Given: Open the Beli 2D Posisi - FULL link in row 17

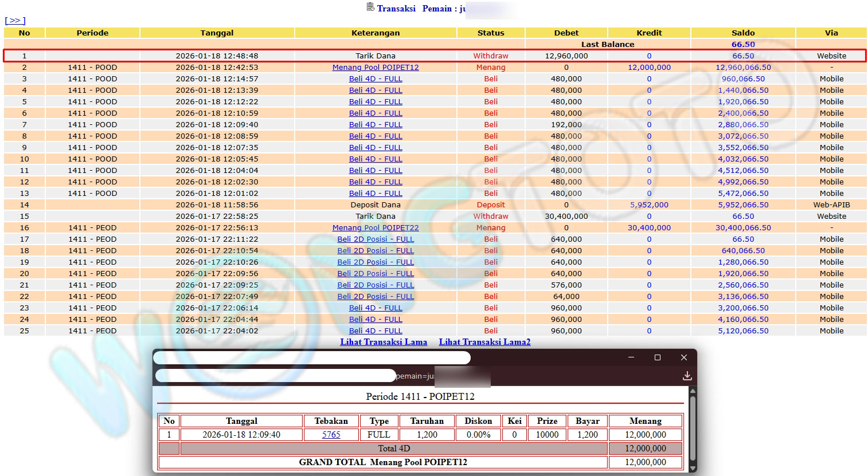Looking at the screenshot, I should pos(376,239).
